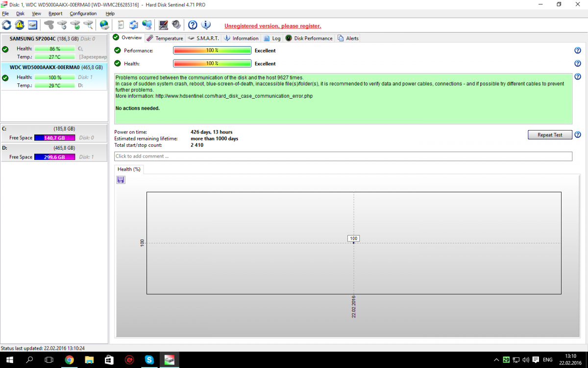
Task: Click the gray speaker icon in toolbar
Action: pos(176,25)
